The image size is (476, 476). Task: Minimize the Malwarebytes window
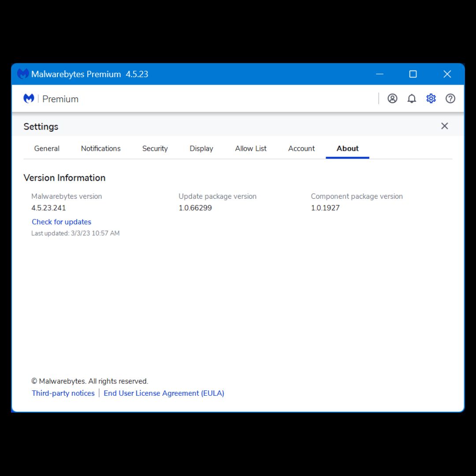pyautogui.click(x=379, y=74)
